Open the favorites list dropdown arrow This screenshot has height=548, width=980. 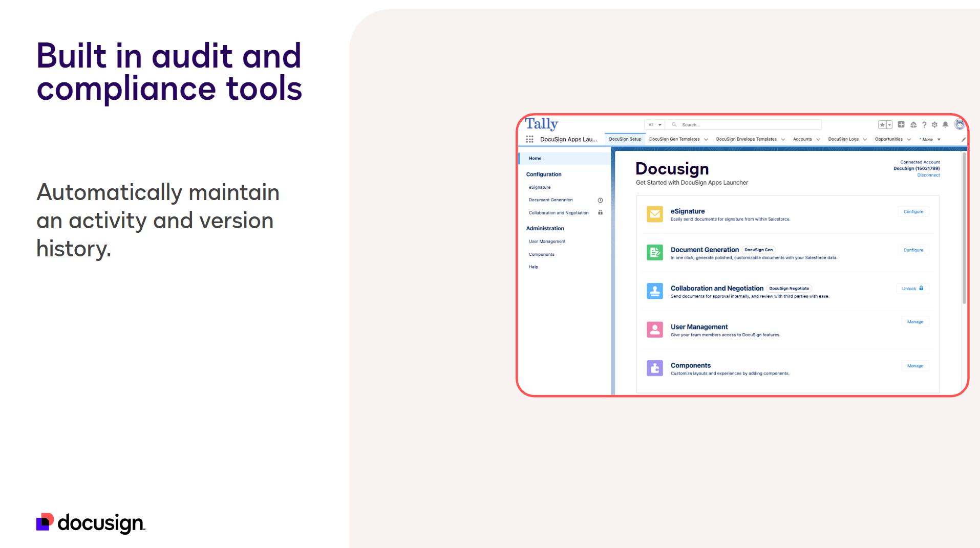click(889, 125)
